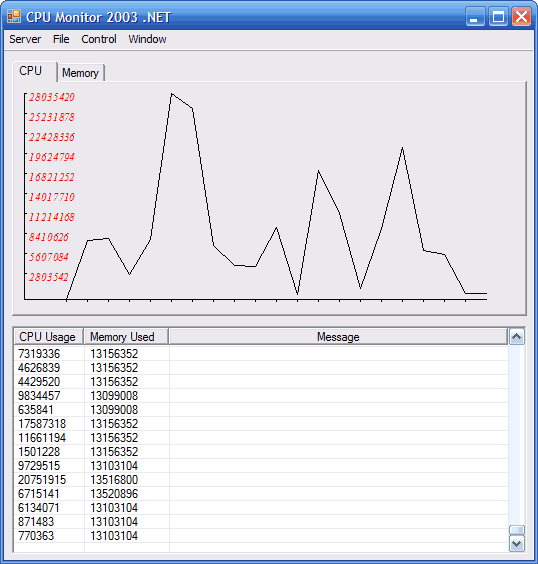Click the chart axis label 11214168
This screenshot has width=538, height=564.
point(52,217)
